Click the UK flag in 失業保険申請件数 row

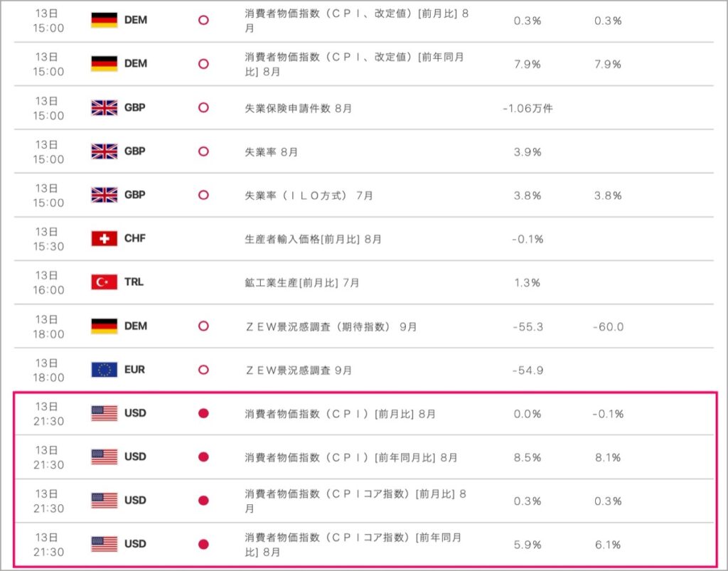(104, 107)
